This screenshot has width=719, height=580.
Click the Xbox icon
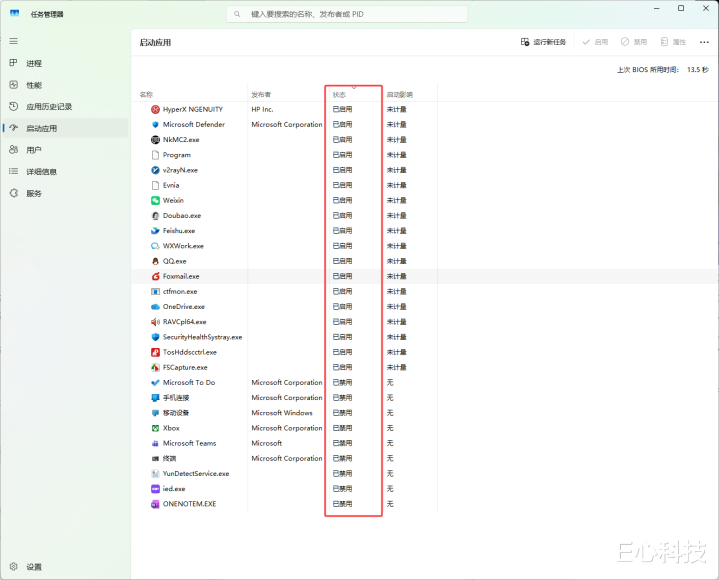(155, 428)
